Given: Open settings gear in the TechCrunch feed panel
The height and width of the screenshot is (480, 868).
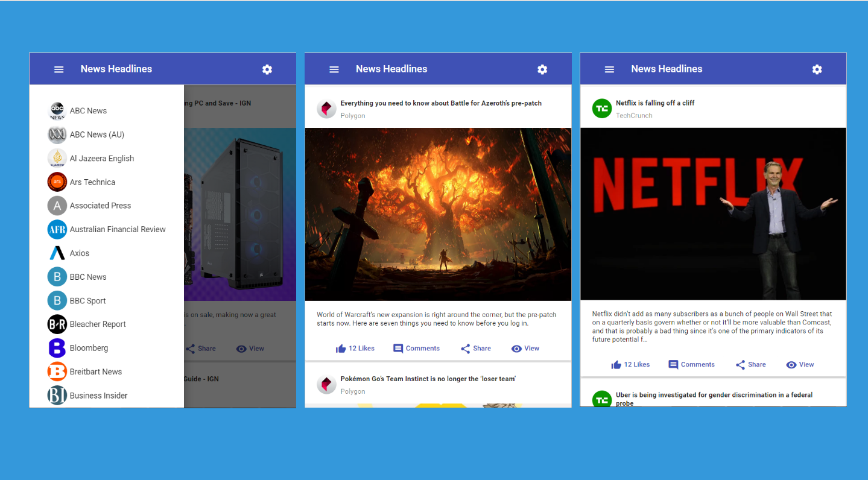Looking at the screenshot, I should click(x=817, y=69).
